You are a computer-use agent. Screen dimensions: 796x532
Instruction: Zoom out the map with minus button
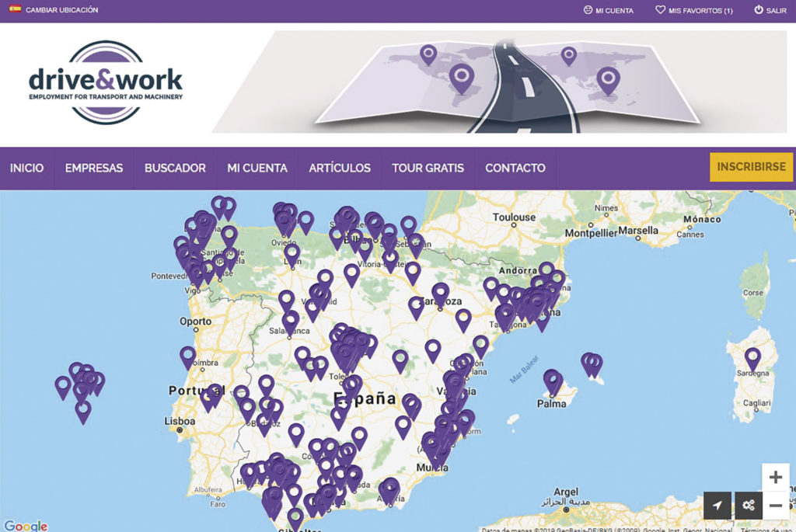tap(775, 505)
